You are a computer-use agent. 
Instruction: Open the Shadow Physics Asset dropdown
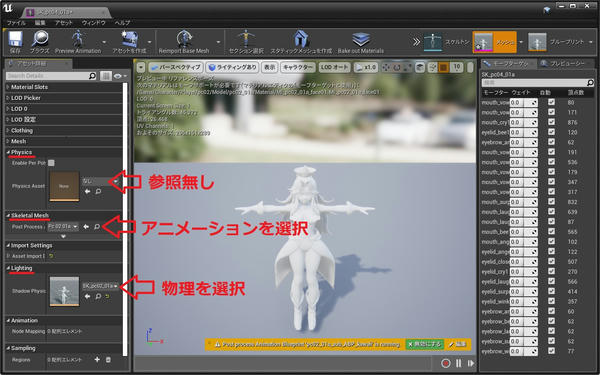[100, 286]
